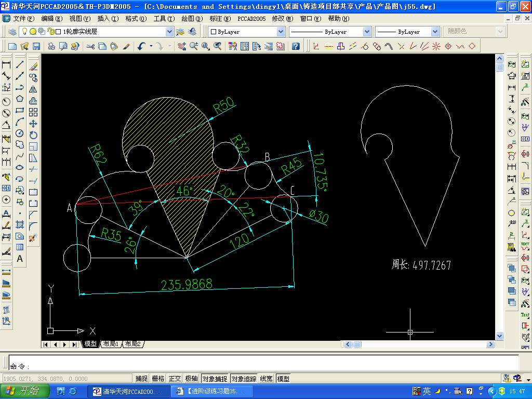The width and height of the screenshot is (532, 399).
Task: Select the Copy Object tool
Action: point(33,78)
